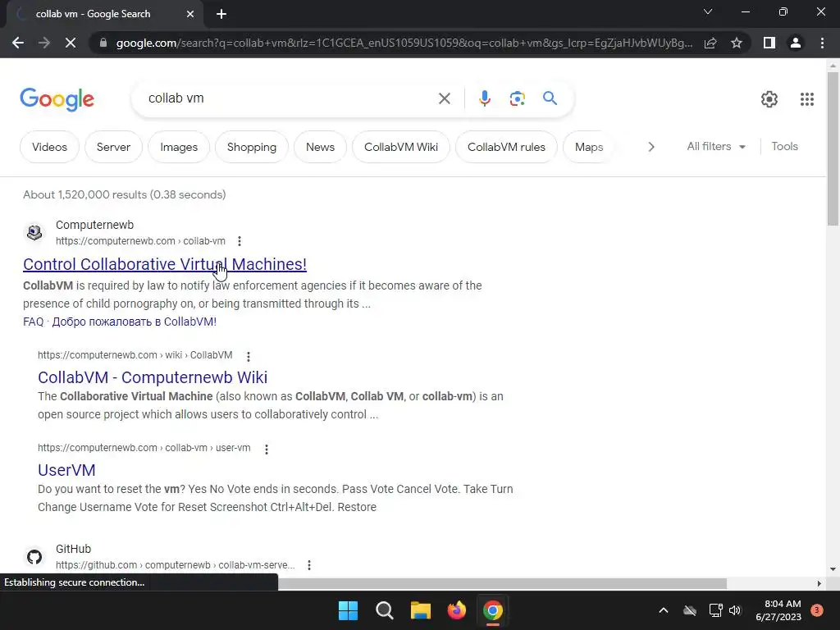View site security lock info

click(x=103, y=43)
